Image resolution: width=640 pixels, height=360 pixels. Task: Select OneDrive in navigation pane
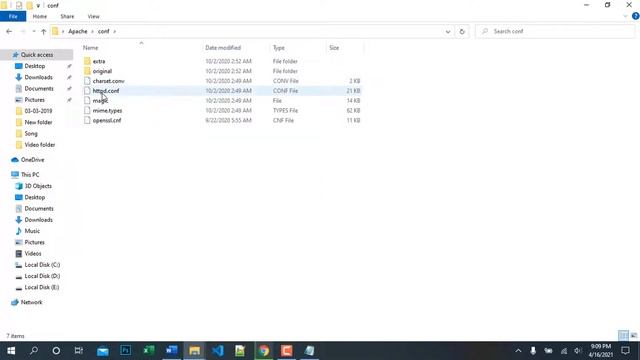pos(32,160)
